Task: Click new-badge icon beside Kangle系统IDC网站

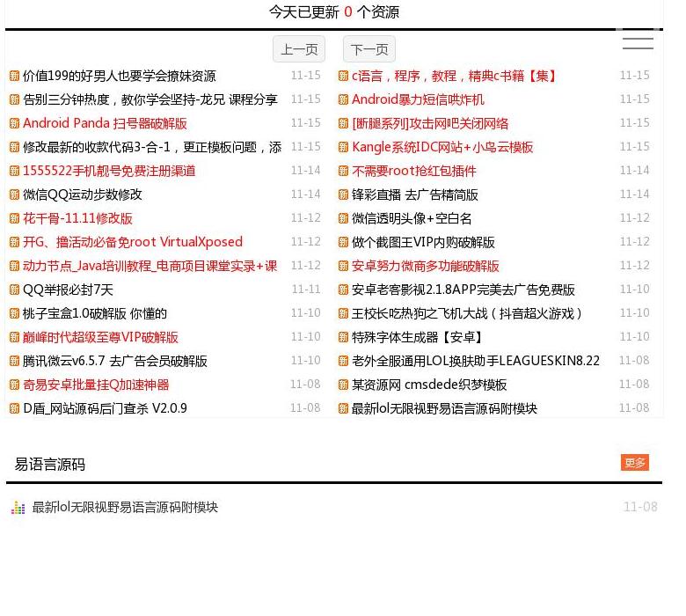Action: (x=343, y=147)
